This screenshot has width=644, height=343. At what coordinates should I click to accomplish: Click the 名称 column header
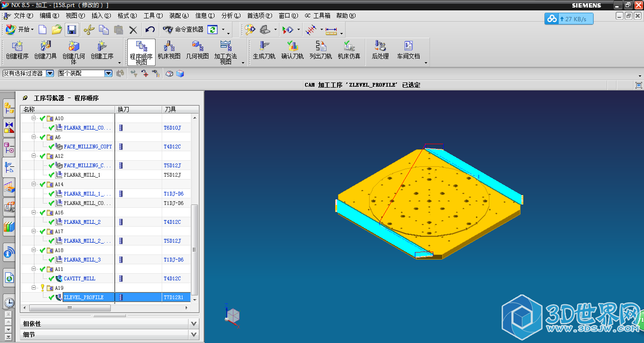pyautogui.click(x=68, y=109)
